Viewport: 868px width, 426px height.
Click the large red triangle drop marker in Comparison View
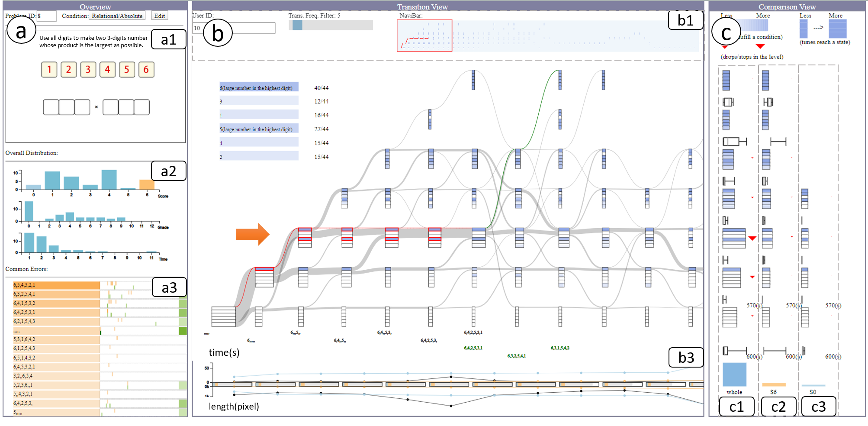pos(752,238)
